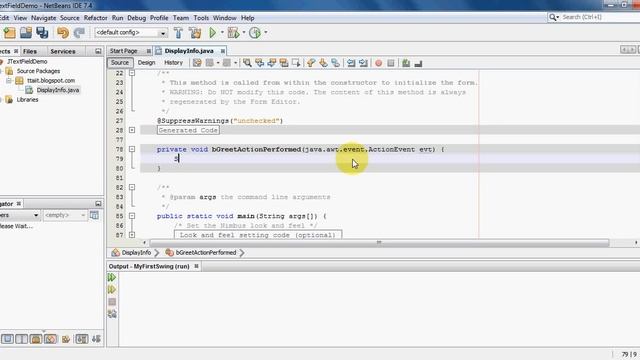Expand Generated Code fold on line 28
The image size is (640, 360).
[132, 130]
